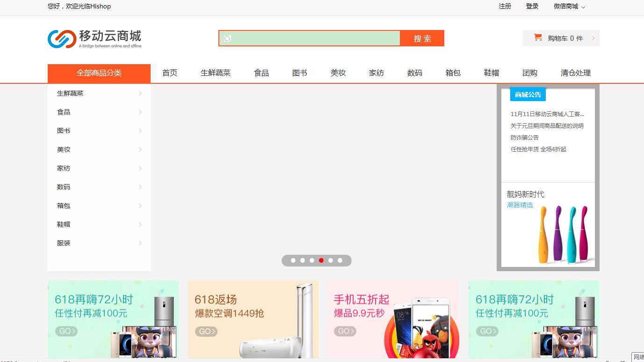Open 箱包 in the top navigation
The width and height of the screenshot is (644, 362).
point(453,73)
